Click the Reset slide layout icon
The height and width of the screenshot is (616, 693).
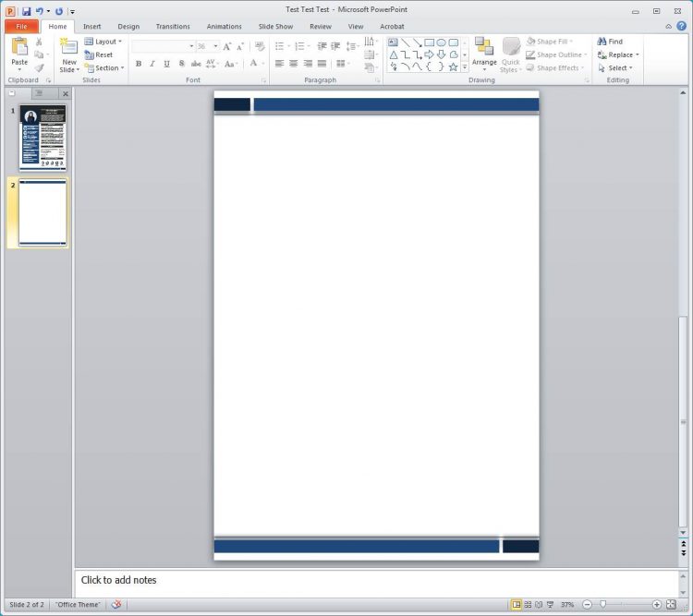[98, 54]
